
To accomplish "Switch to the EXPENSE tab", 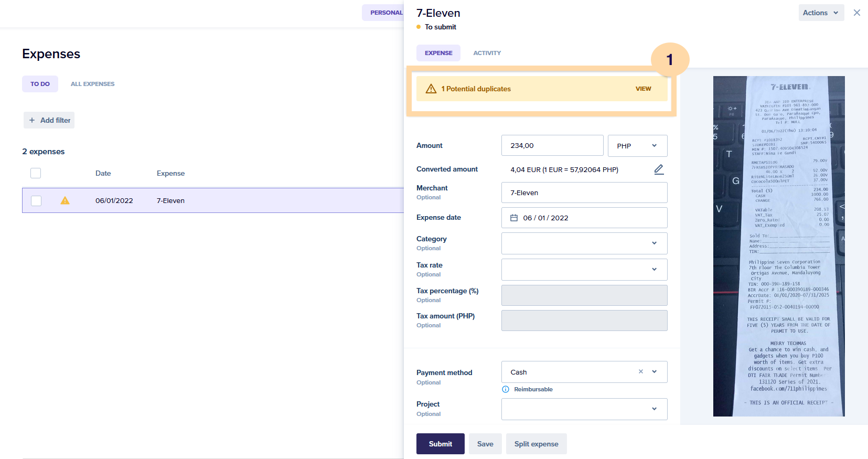I will click(438, 53).
